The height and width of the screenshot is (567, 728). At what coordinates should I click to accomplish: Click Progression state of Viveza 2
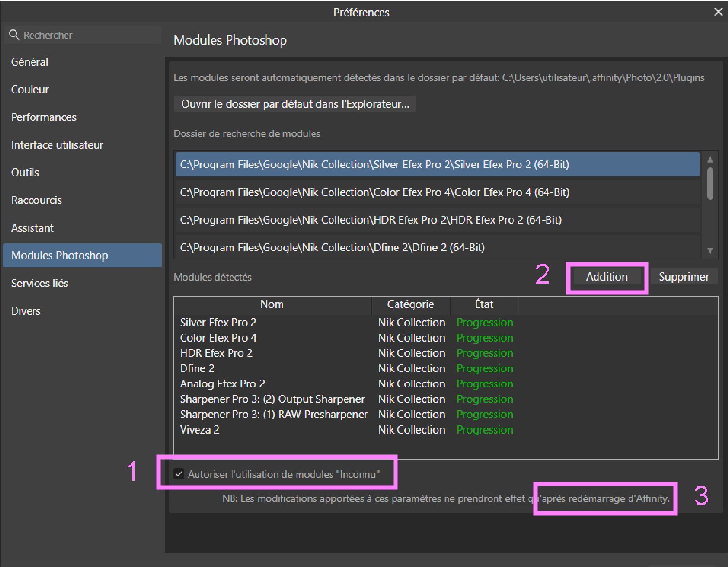(484, 430)
